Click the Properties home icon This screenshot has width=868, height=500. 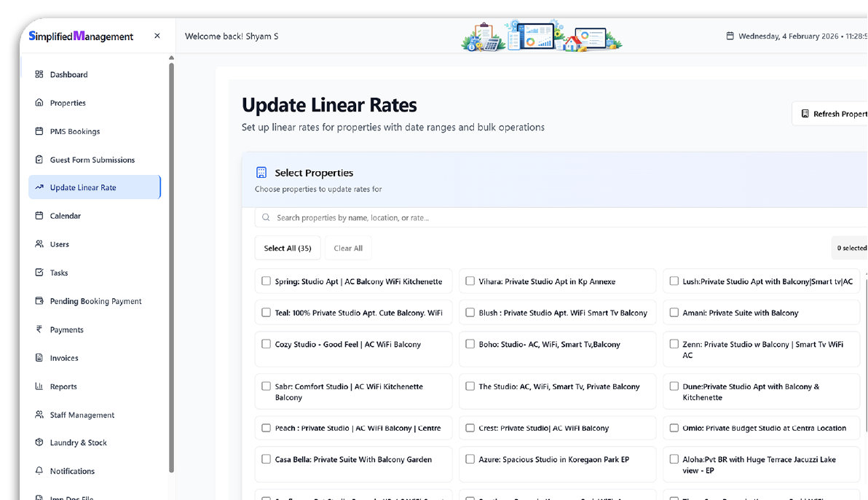39,103
